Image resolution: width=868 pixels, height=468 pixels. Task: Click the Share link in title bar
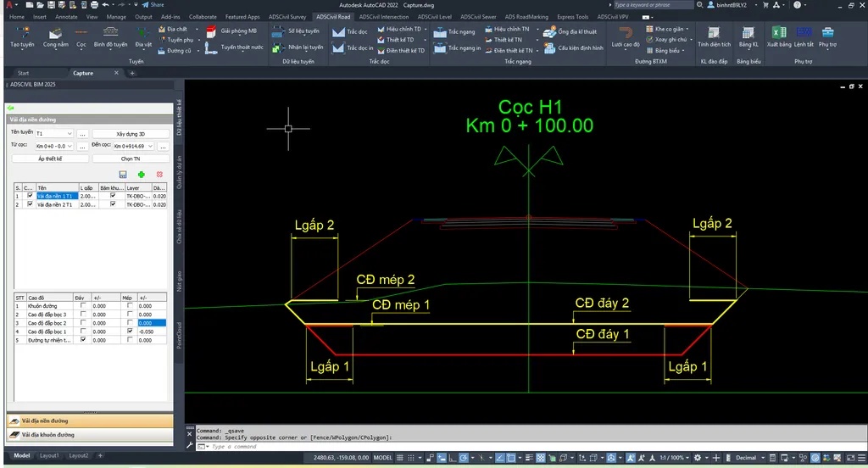click(153, 5)
